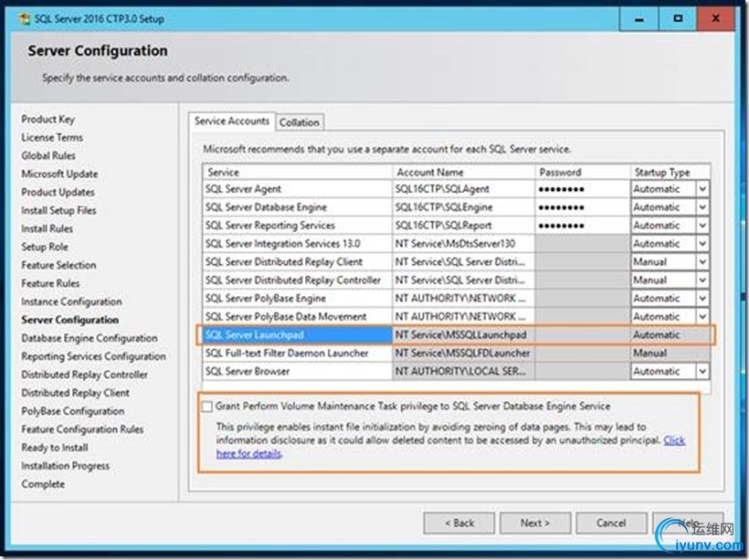Click account name SQL16CTP\SQLEngine
The image size is (749, 560).
pyautogui.click(x=444, y=207)
